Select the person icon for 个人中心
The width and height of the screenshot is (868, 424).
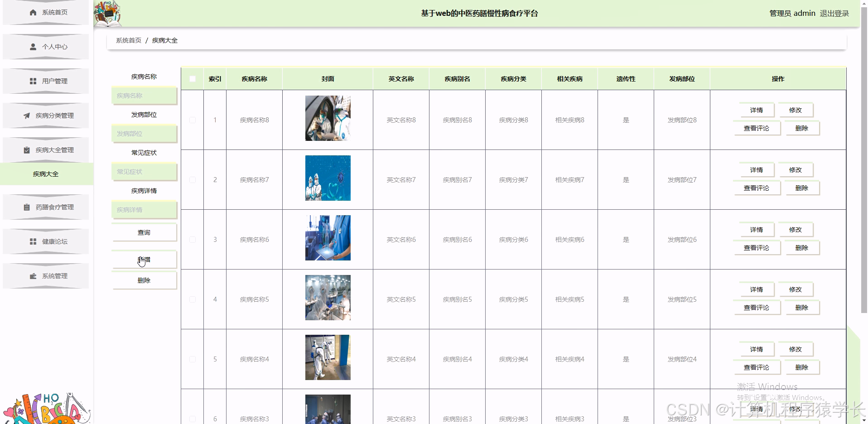pyautogui.click(x=32, y=47)
